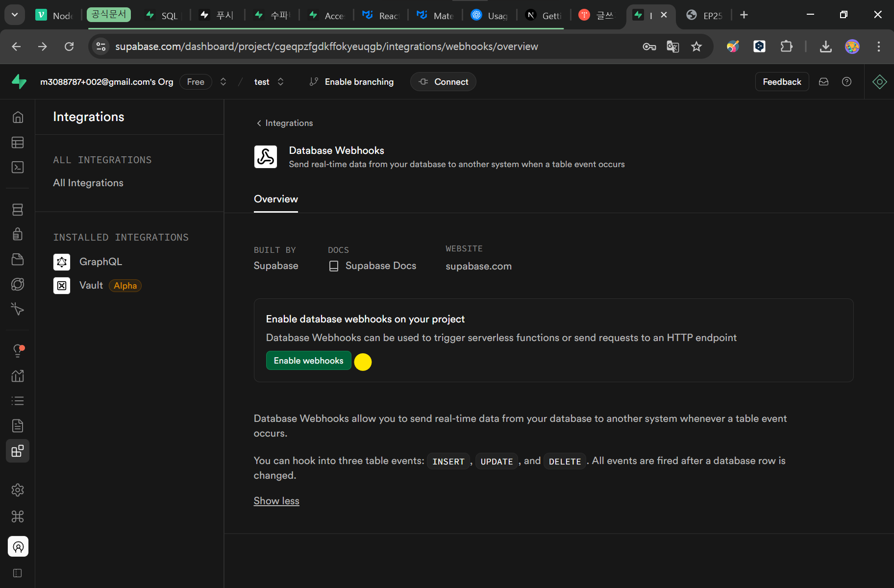The height and width of the screenshot is (588, 894).
Task: Switch to the EP25 browser tab
Action: coord(704,15)
